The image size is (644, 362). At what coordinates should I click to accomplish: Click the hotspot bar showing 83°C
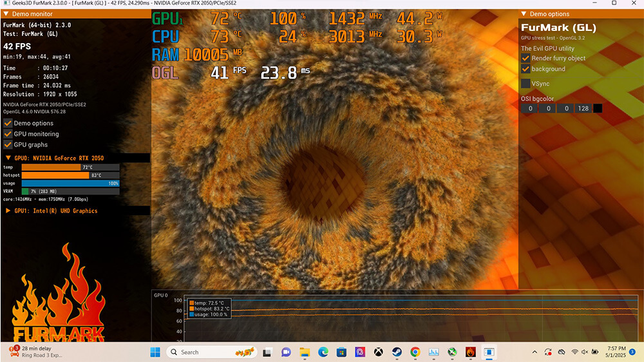click(x=70, y=175)
